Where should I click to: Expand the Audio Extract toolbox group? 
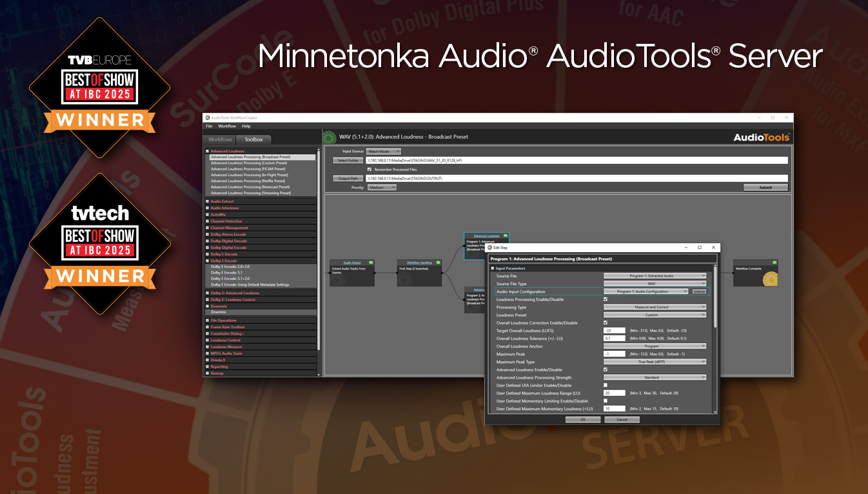tap(208, 201)
